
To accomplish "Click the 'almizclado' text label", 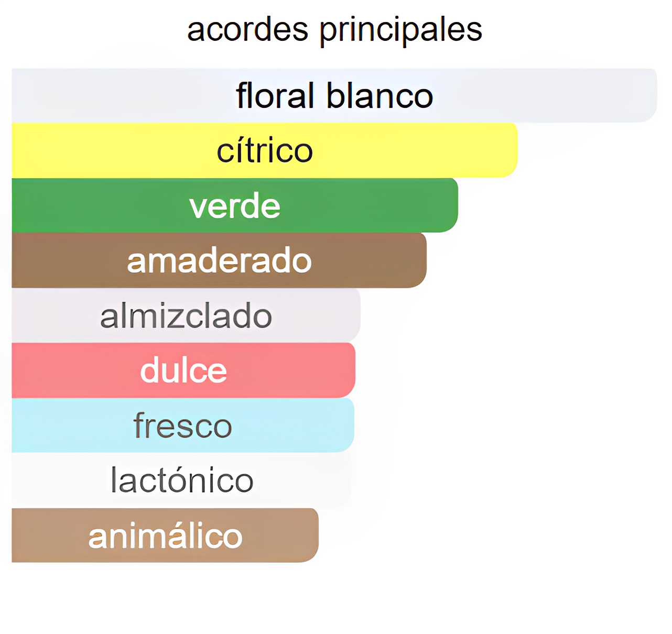I will (x=186, y=315).
